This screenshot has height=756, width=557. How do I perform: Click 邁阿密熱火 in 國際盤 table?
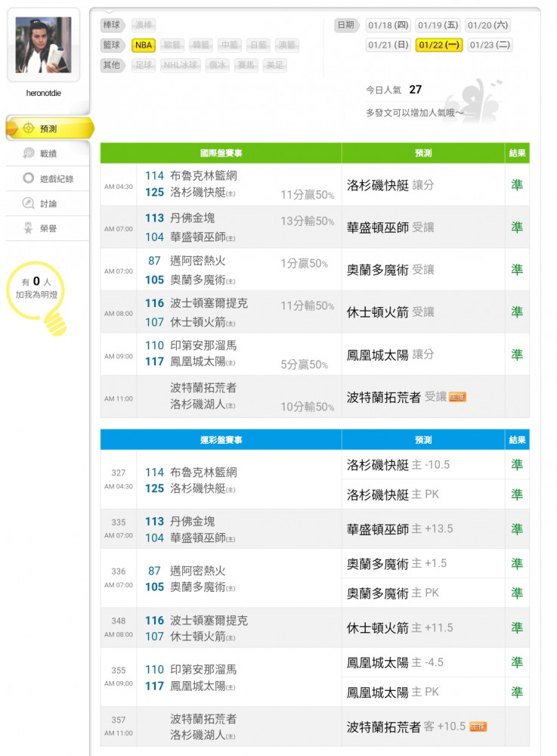coord(197,261)
